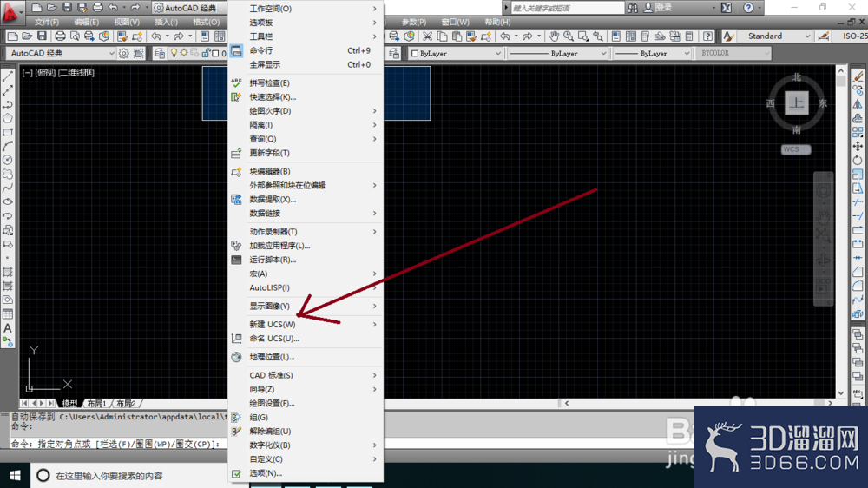Toggle the layer light bulb on/off icon
868x488 pixels.
click(x=174, y=53)
